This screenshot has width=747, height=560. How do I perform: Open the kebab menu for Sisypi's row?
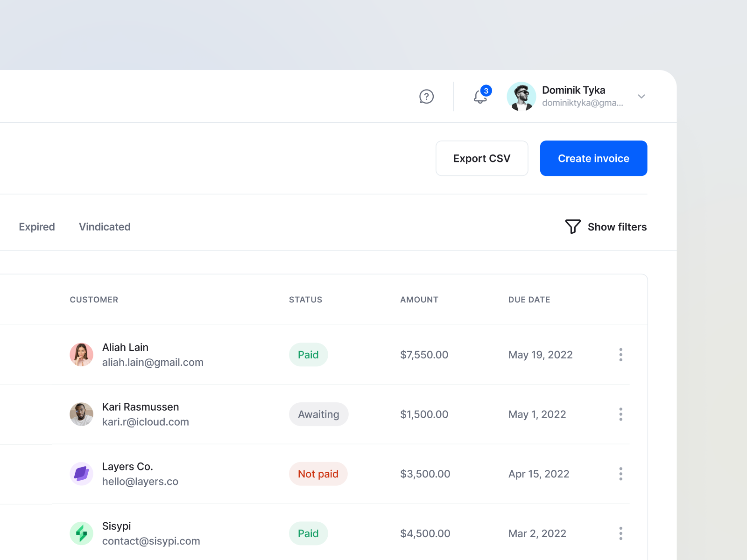pos(621,533)
